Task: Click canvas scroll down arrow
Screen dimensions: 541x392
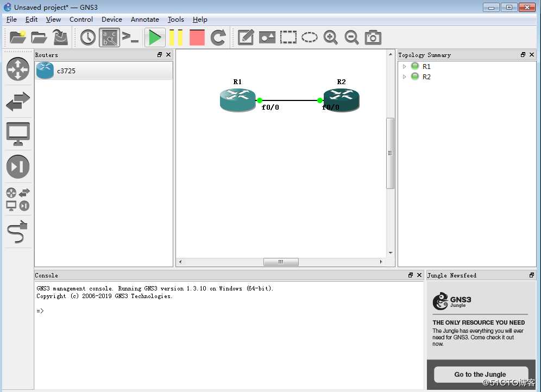Action: click(390, 252)
